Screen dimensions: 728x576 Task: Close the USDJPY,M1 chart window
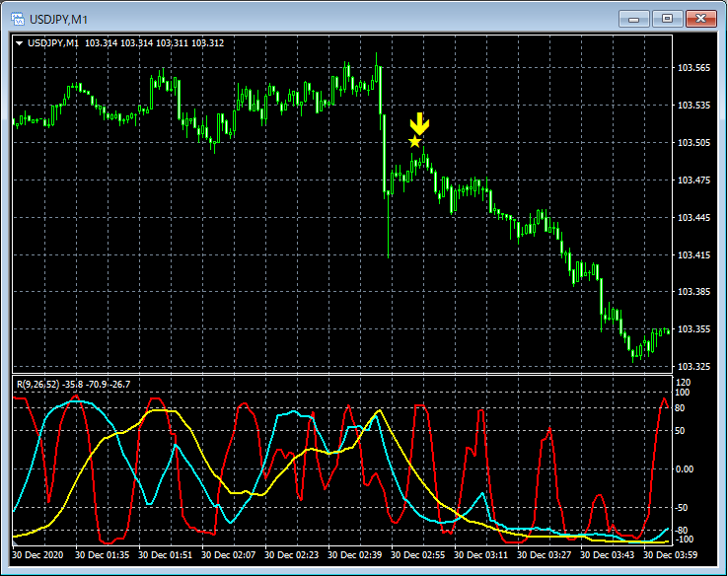pos(699,19)
